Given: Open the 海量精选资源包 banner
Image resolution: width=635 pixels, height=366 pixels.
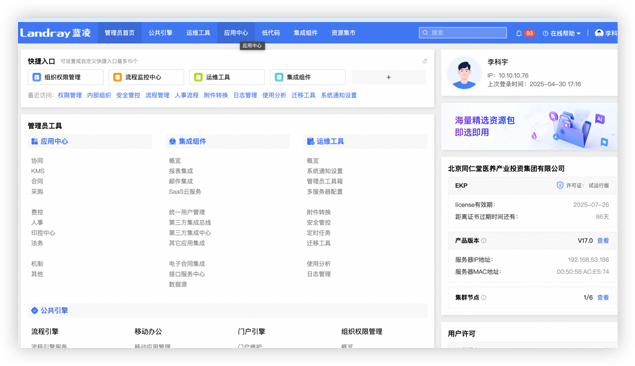Looking at the screenshot, I should 529,126.
